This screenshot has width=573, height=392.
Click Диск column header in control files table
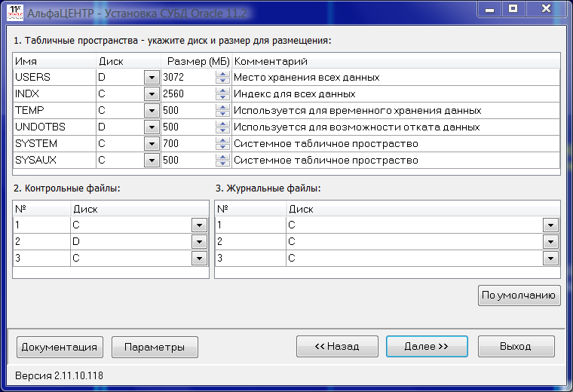coord(139,210)
